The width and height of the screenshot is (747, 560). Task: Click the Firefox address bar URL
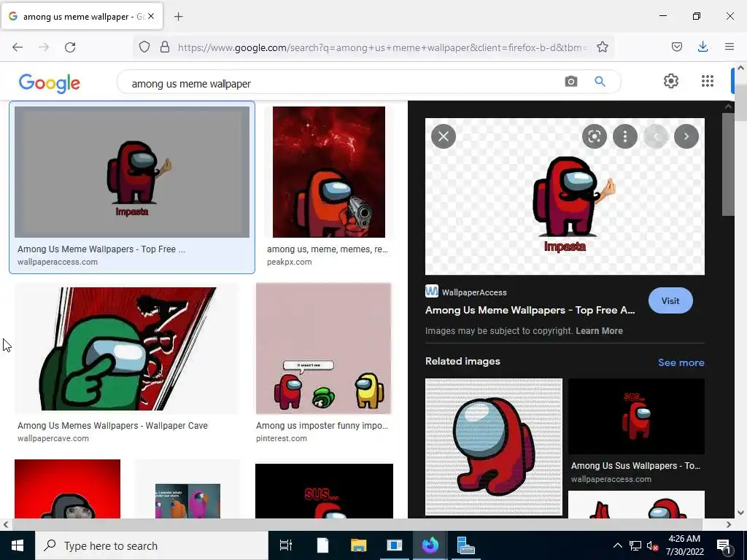[384, 47]
